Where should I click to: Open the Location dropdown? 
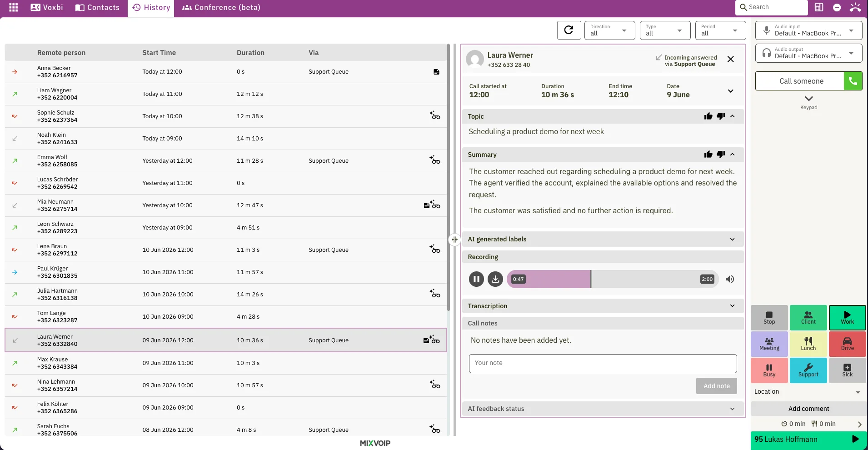[808, 392]
